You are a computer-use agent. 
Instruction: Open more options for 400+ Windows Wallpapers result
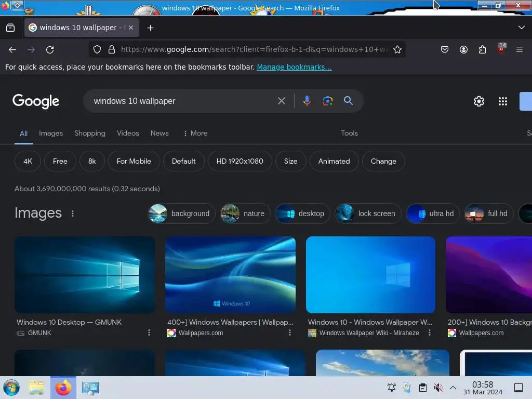290,333
